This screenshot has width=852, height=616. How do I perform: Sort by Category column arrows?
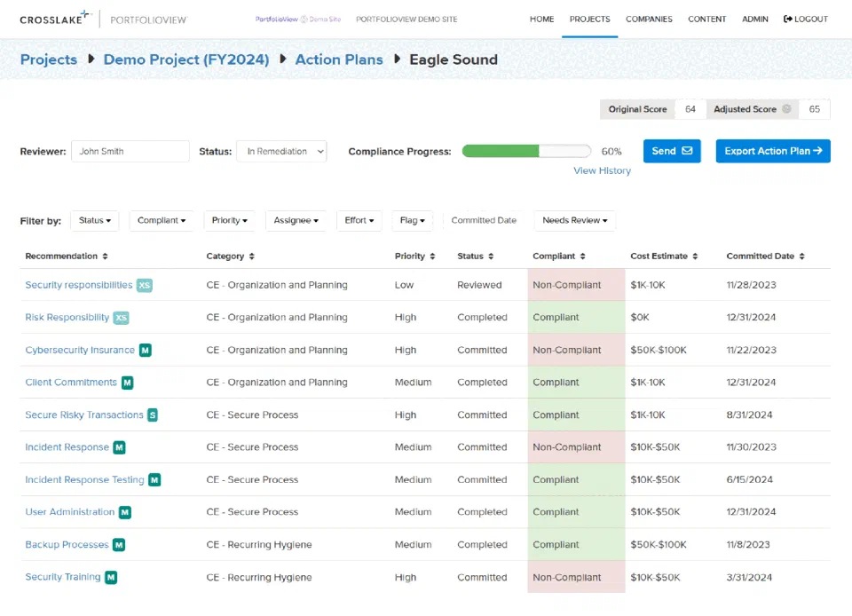pos(251,256)
